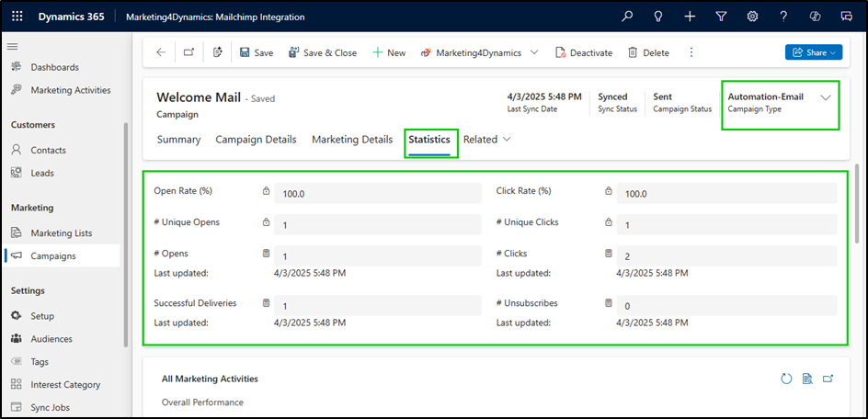Open Marketing Lists in sidebar
The height and width of the screenshot is (419, 868).
coord(62,233)
